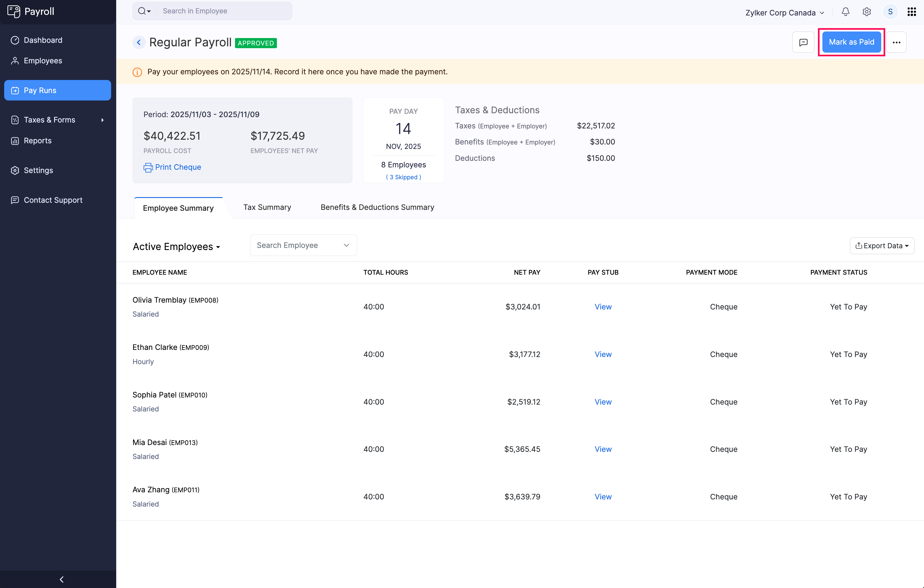Open the comments panel beside Mark as Paid
This screenshot has width=924, height=588.
(x=803, y=42)
